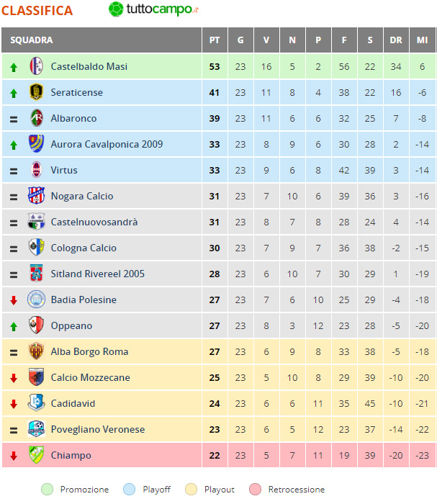Open the Sitland Rivereel 2005 team link
437x504 pixels.
(x=98, y=274)
